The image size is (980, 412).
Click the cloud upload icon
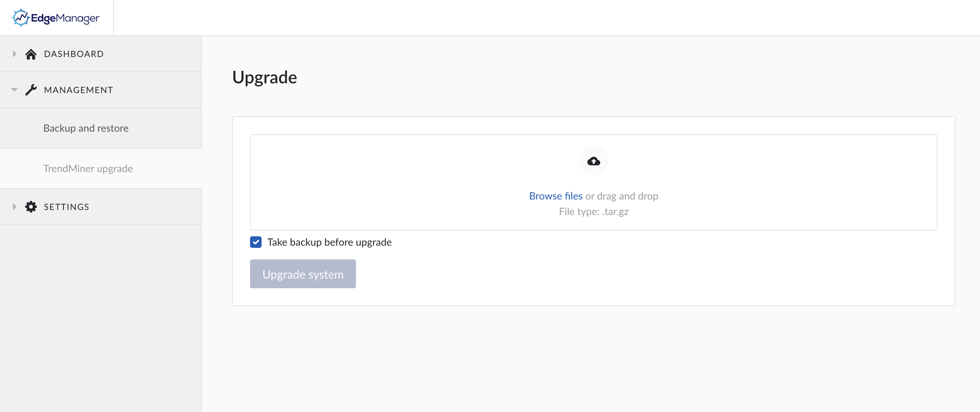pos(593,161)
